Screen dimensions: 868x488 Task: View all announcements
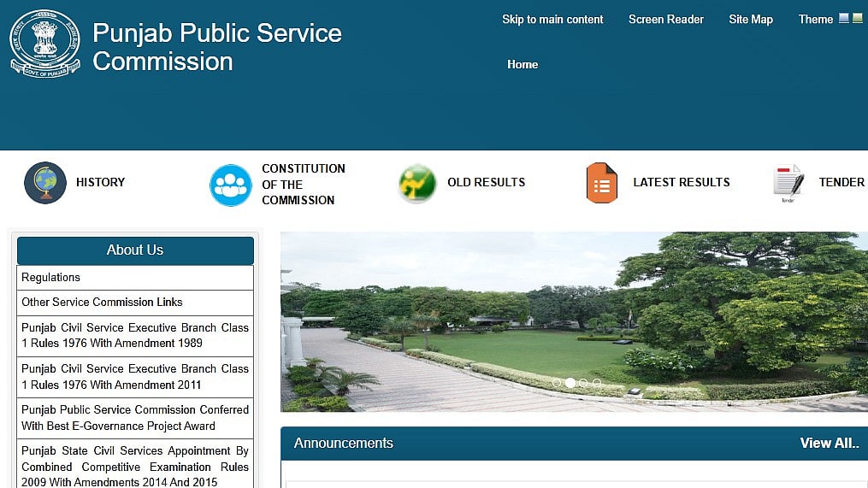pos(830,443)
